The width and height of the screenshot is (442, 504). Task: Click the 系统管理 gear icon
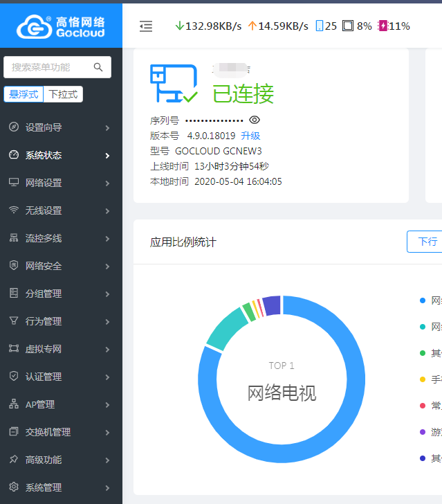[x=14, y=487]
